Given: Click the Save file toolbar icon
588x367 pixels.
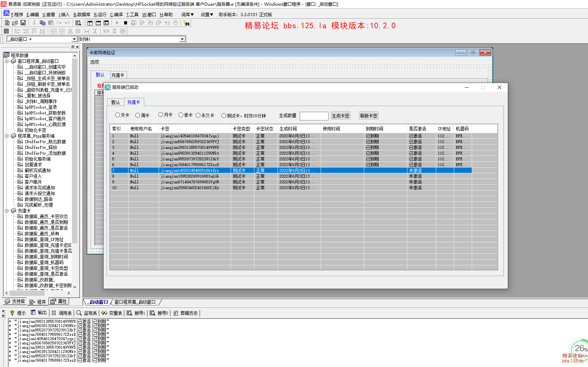Looking at the screenshot, I should (23, 23).
